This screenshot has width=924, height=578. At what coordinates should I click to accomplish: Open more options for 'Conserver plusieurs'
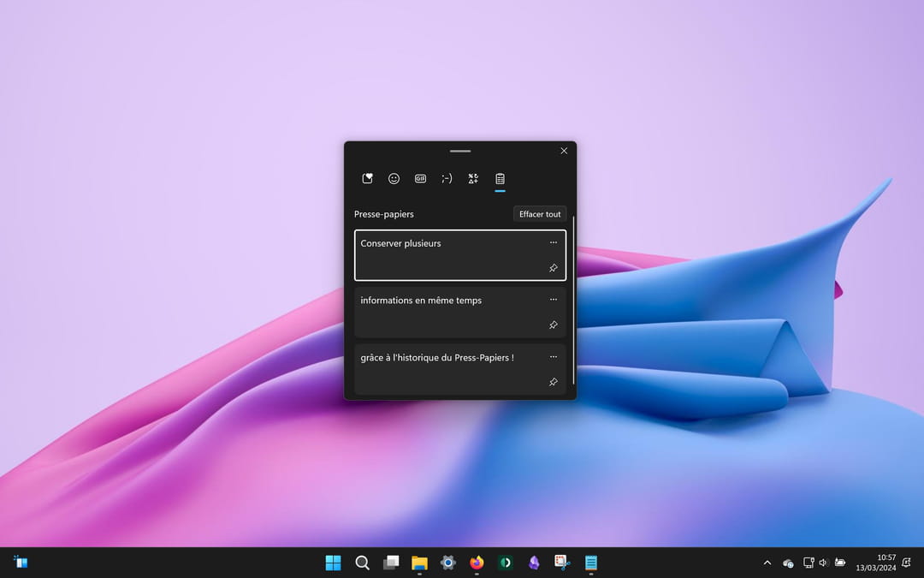tap(554, 242)
